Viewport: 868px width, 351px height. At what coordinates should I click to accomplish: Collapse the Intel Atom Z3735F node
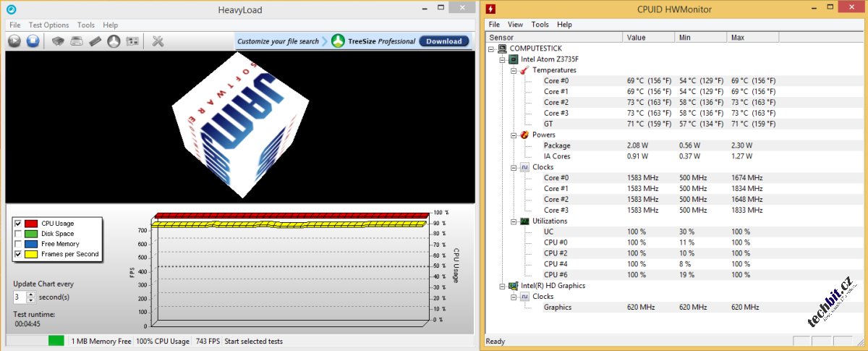[503, 59]
